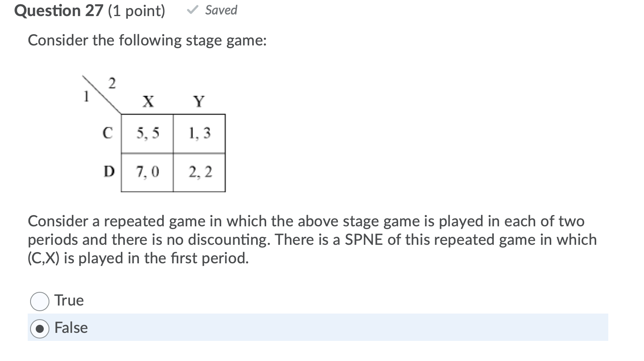Click the player 1 label on the matrix
Viewport: 644px width, 361px height.
pyautogui.click(x=86, y=98)
